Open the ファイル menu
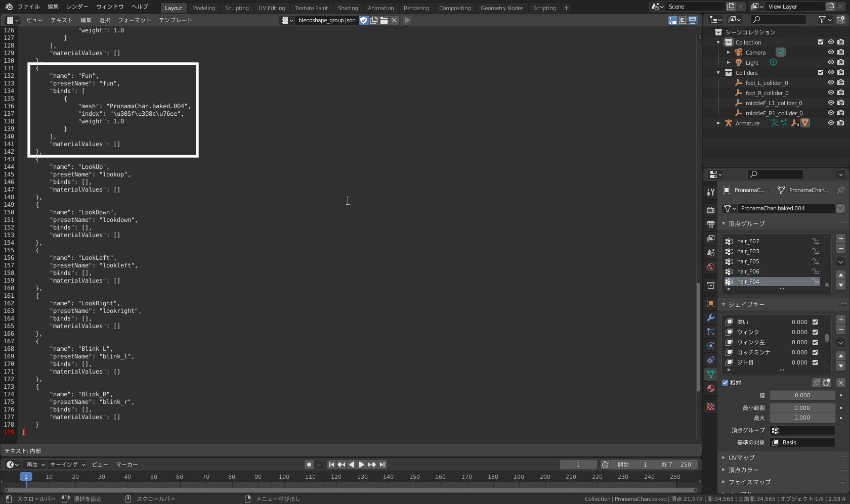850x504 pixels. coord(29,7)
